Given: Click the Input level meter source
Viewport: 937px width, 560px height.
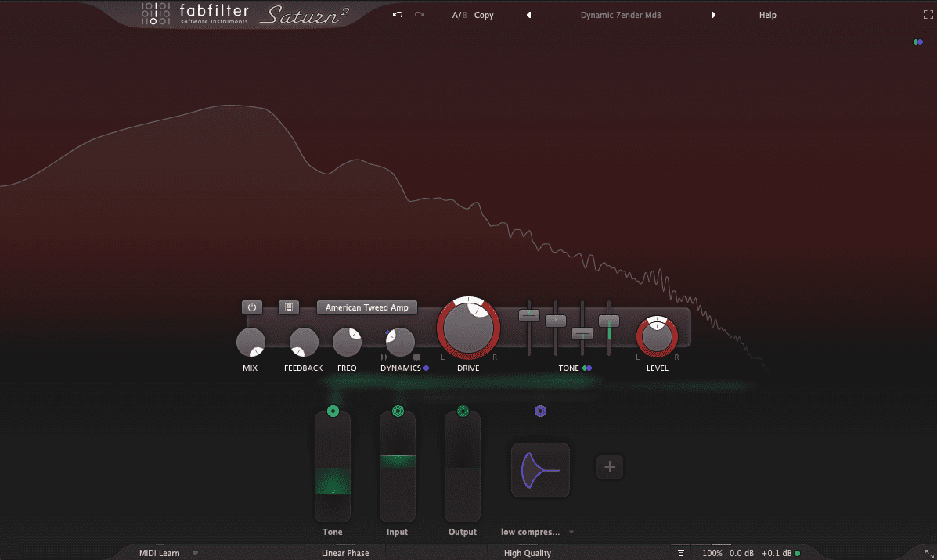Looking at the screenshot, I should [398, 468].
